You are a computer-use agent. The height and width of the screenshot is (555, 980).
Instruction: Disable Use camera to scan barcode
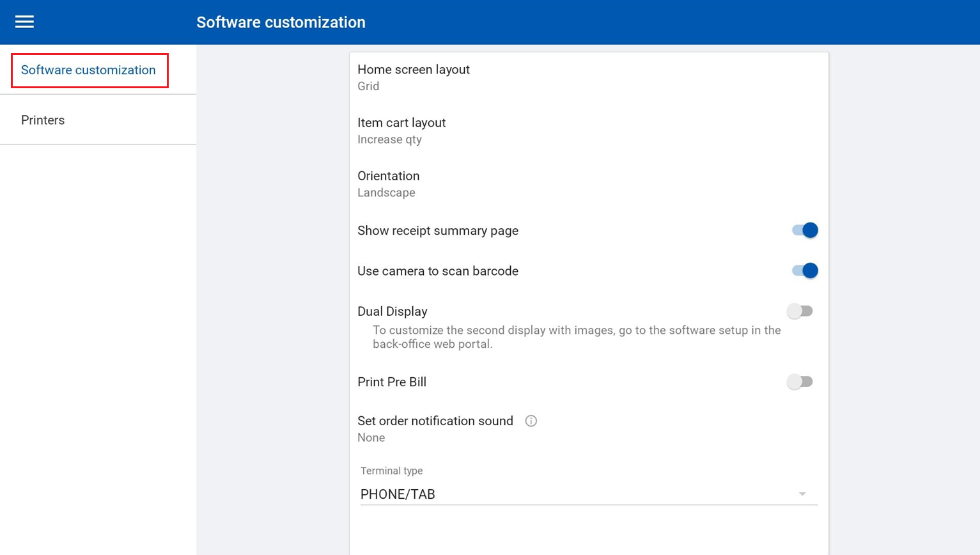804,270
